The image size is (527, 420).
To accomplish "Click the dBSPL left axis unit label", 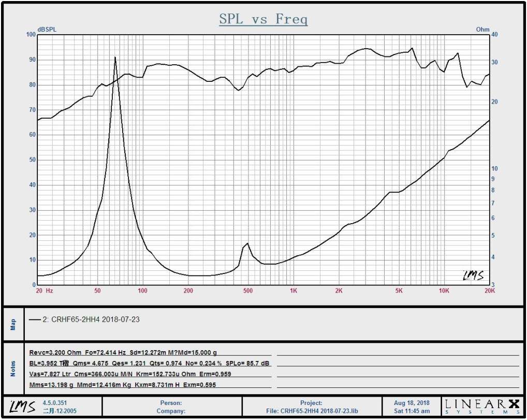I will (47, 30).
